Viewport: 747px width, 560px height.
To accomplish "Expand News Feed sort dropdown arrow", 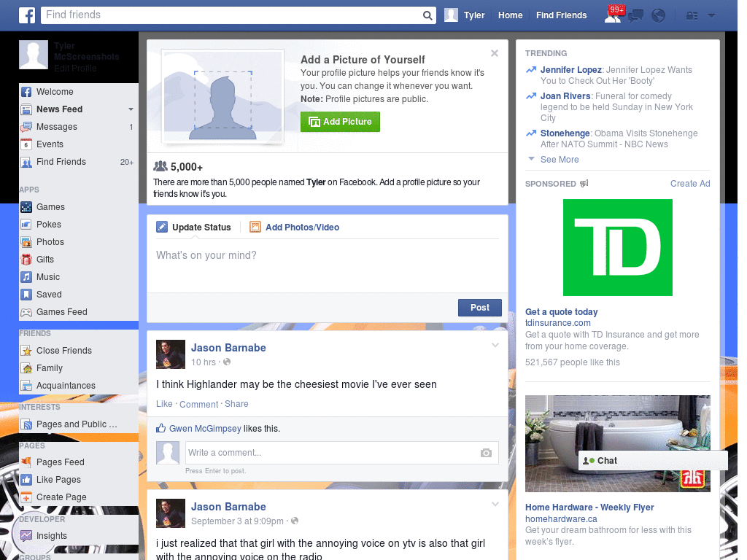I will (x=131, y=109).
